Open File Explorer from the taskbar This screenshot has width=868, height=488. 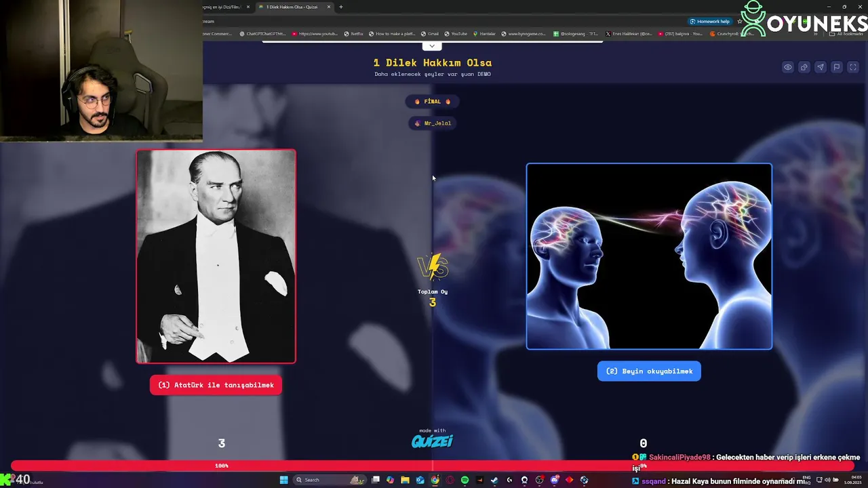point(405,480)
